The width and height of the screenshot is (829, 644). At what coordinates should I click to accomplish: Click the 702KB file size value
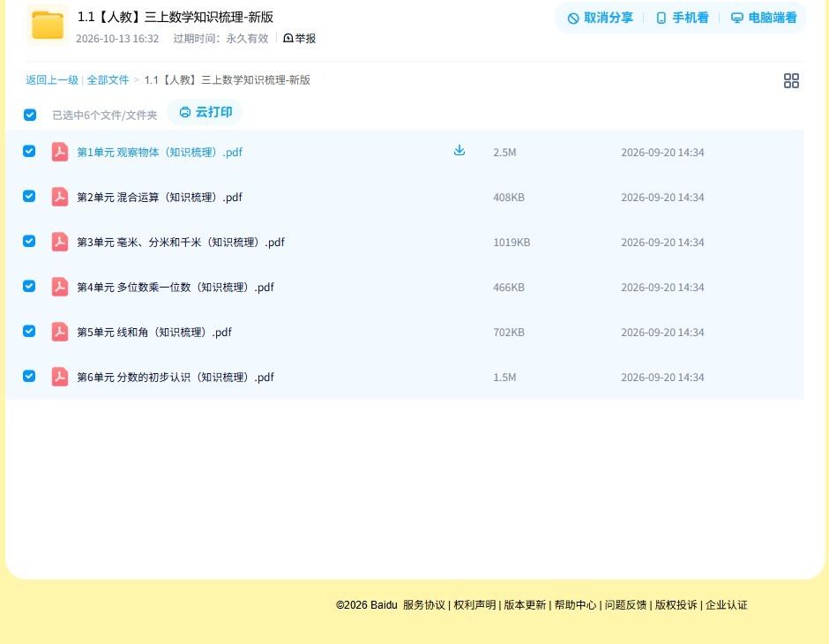click(x=509, y=332)
